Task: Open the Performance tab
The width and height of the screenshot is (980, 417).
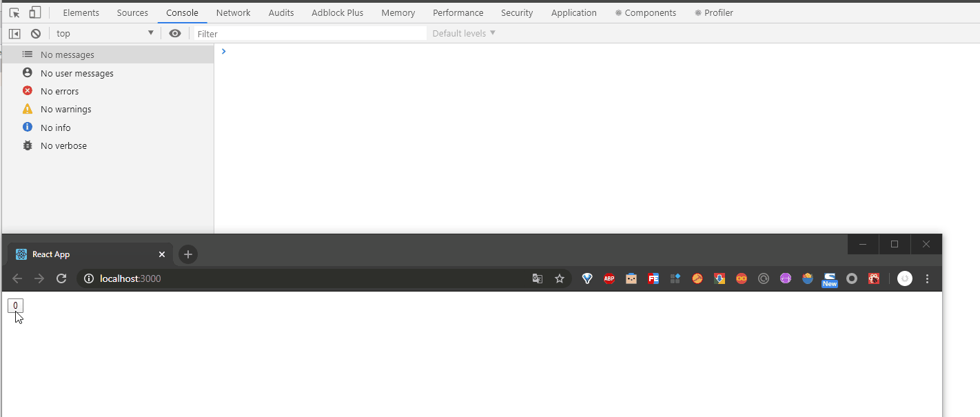Action: click(x=458, y=12)
